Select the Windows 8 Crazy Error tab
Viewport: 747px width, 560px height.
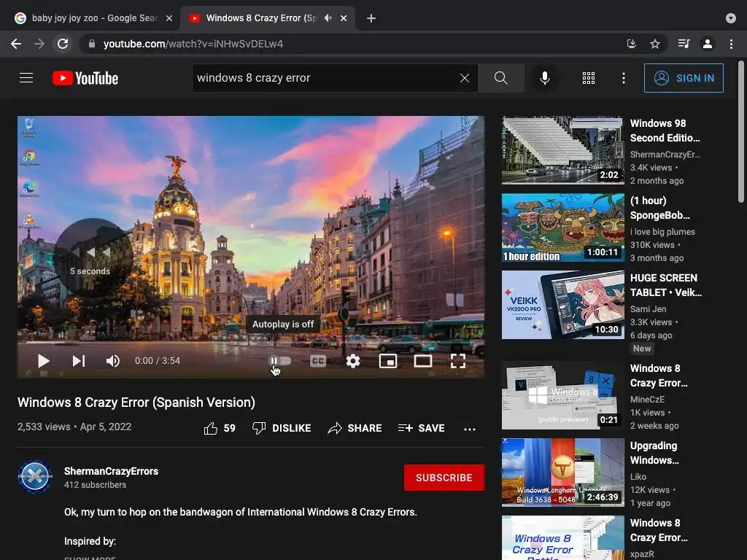260,18
